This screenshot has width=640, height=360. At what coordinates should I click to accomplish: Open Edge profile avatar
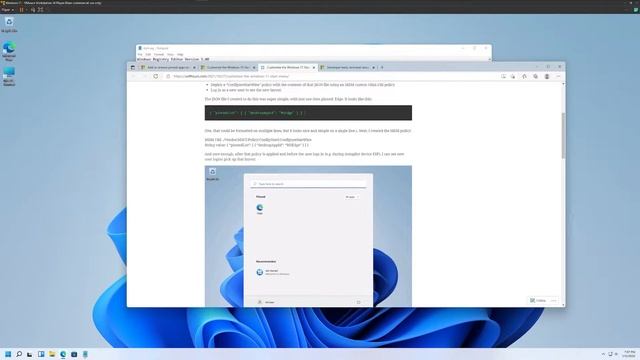(547, 76)
